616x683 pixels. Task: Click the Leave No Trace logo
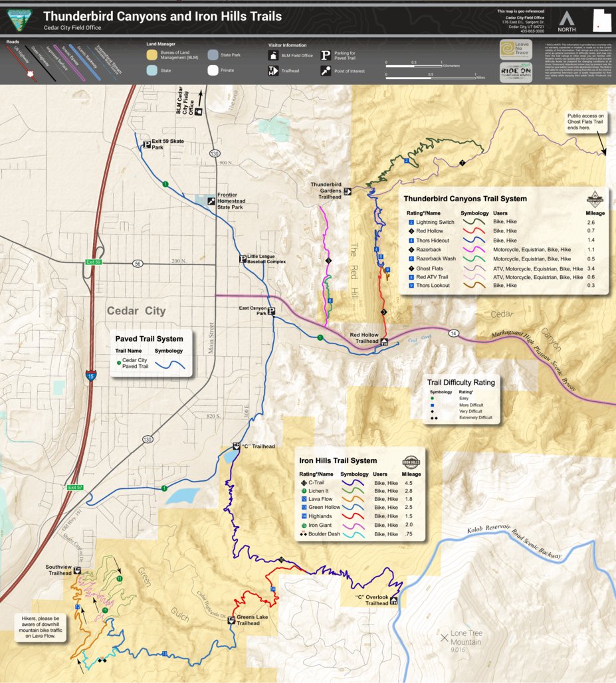tap(516, 49)
